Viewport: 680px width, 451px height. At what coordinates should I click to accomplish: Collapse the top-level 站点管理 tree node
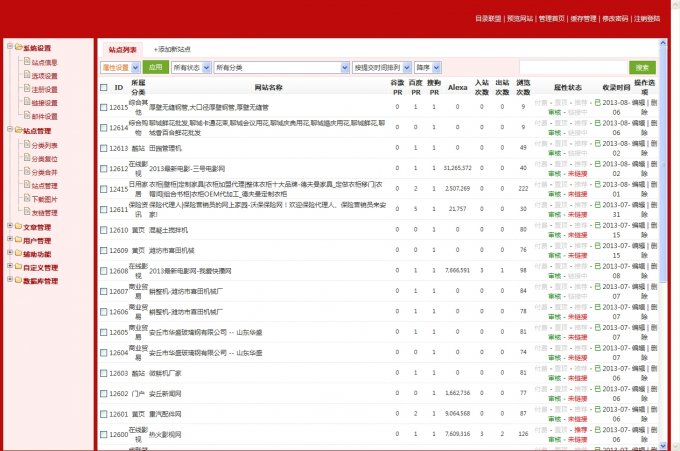pyautogui.click(x=10, y=129)
